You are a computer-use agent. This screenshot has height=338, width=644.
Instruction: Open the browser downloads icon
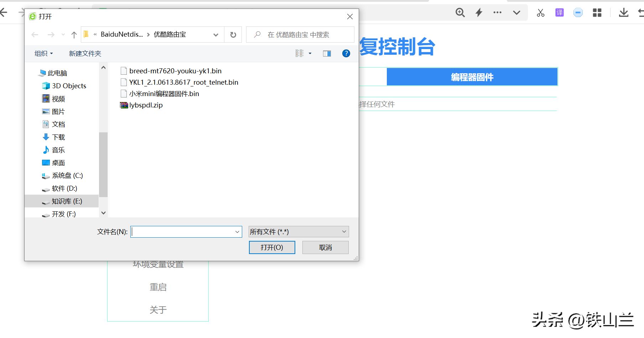(x=623, y=13)
